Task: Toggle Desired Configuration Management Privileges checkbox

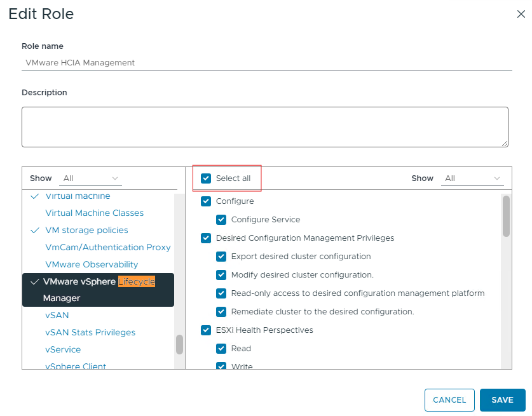Action: [x=206, y=238]
